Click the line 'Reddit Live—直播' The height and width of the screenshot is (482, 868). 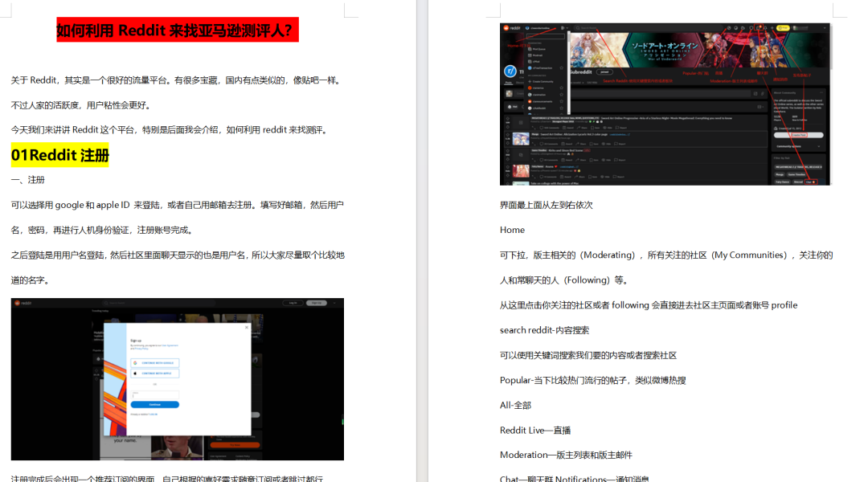(535, 431)
